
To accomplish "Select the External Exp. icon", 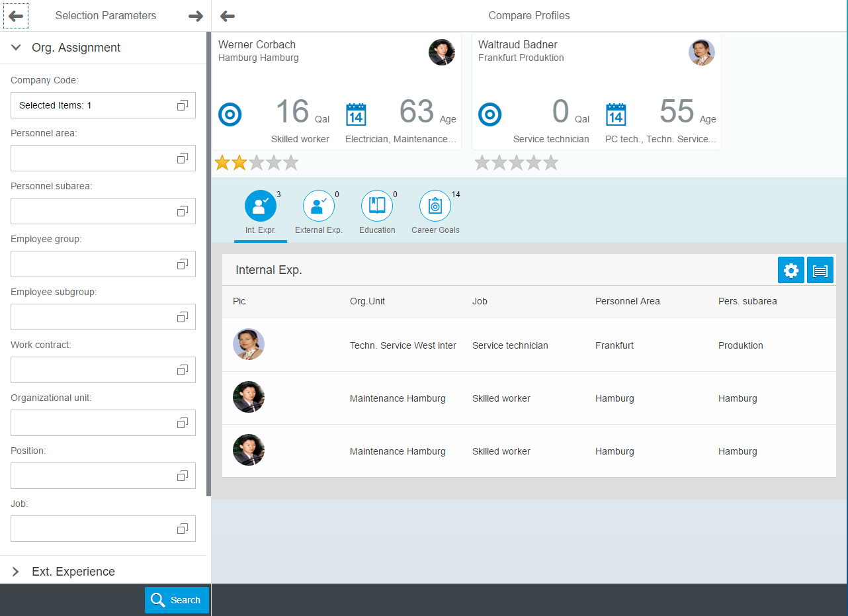I will [x=318, y=206].
